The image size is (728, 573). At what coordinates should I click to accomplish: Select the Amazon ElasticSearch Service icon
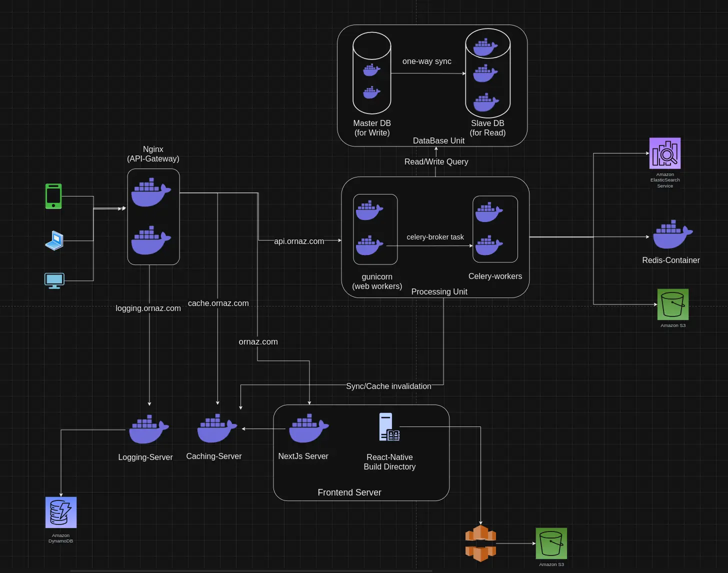tap(665, 153)
